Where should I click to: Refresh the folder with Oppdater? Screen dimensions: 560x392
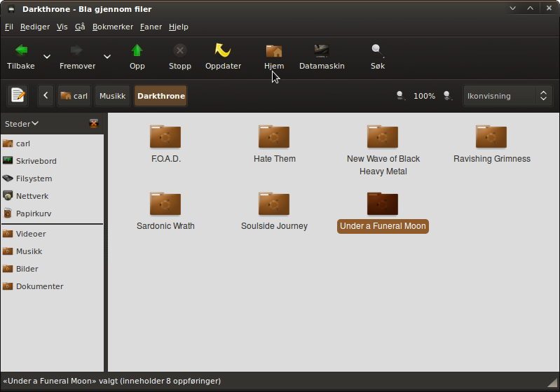pyautogui.click(x=223, y=57)
